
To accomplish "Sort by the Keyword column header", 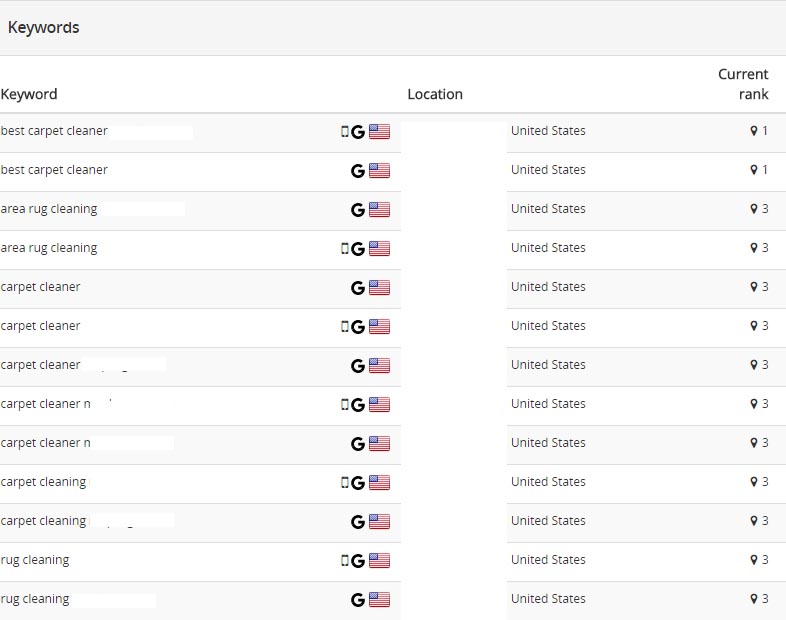I will [x=29, y=94].
